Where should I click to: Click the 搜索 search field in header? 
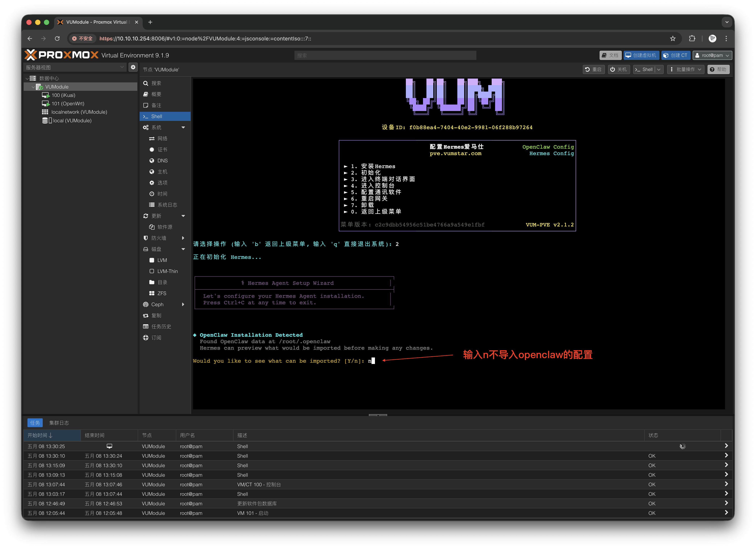(x=385, y=55)
